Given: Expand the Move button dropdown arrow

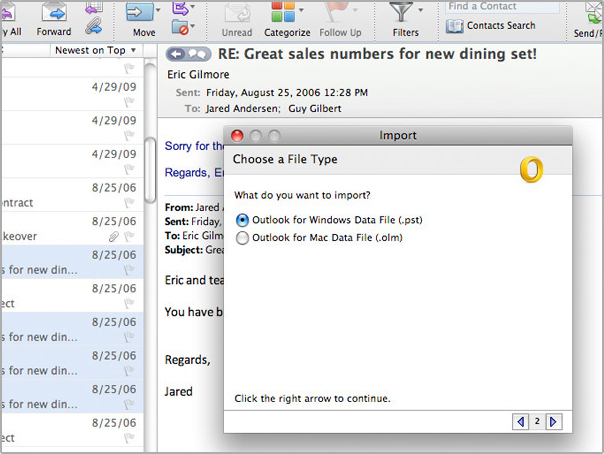Looking at the screenshot, I should tap(158, 9).
